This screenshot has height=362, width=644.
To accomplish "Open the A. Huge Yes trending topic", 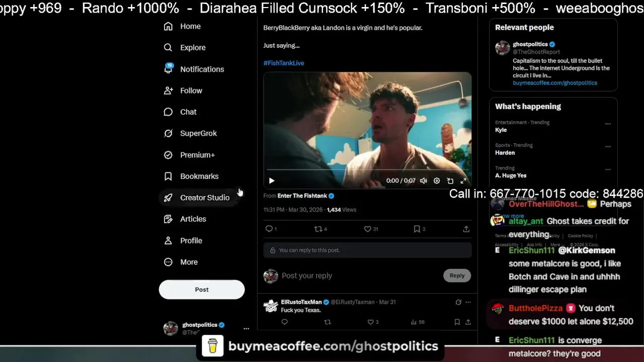I will click(511, 175).
